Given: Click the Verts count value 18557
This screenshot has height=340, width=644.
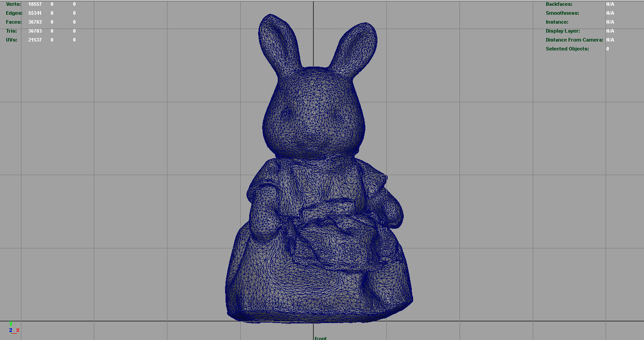Looking at the screenshot, I should 35,4.
